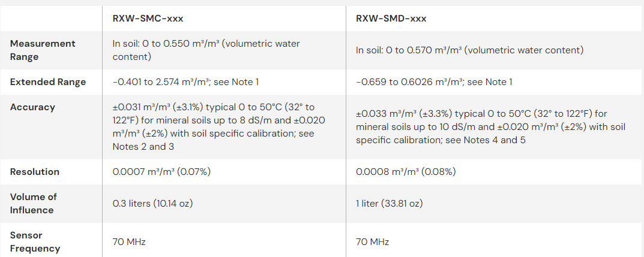
Task: Click the Accuracy row label
Action: (32, 107)
